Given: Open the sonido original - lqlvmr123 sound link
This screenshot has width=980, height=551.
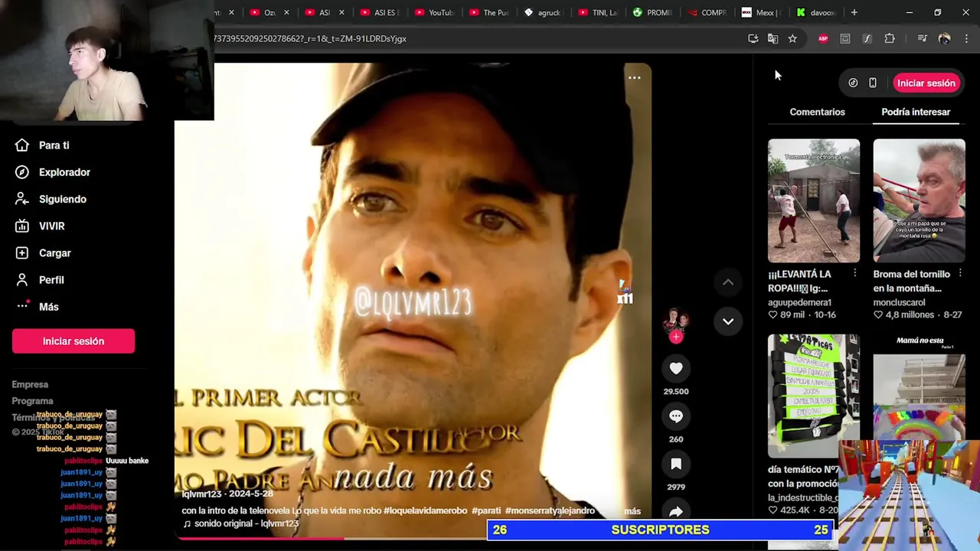Looking at the screenshot, I should click(x=240, y=524).
